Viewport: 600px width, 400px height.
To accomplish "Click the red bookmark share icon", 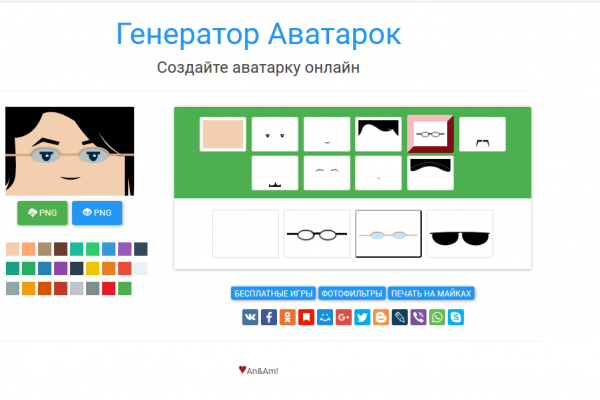I will click(306, 317).
